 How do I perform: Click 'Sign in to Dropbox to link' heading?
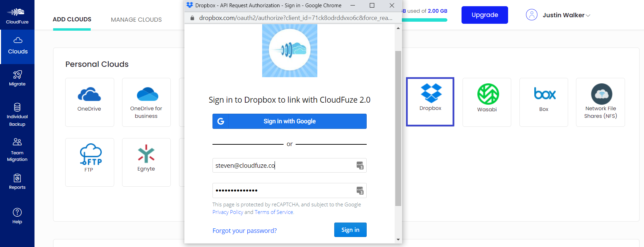coord(289,100)
